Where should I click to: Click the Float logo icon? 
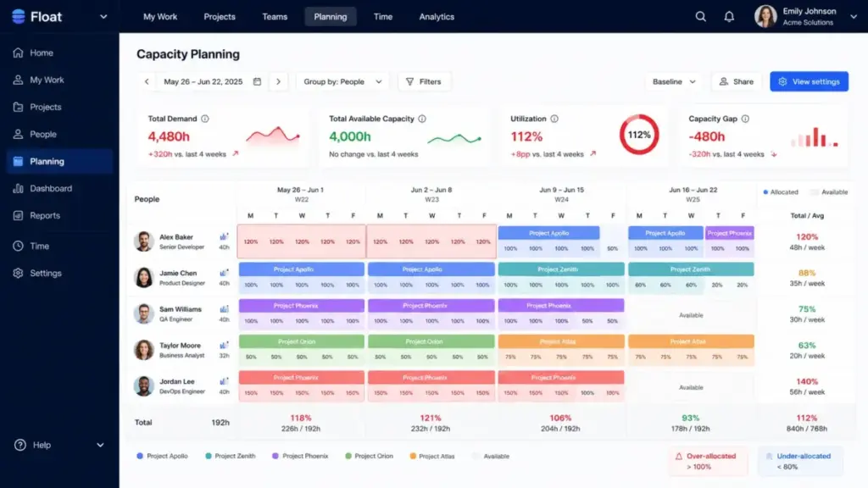pos(19,17)
